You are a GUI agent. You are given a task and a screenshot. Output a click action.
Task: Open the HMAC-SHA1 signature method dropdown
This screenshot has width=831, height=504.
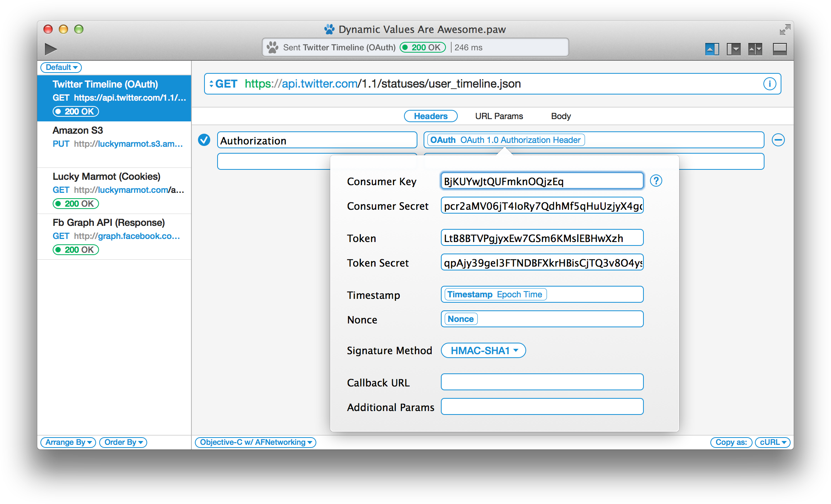tap(483, 350)
